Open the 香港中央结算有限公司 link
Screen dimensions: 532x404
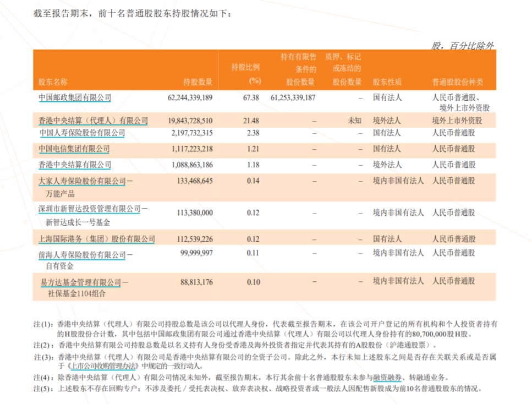coord(75,165)
